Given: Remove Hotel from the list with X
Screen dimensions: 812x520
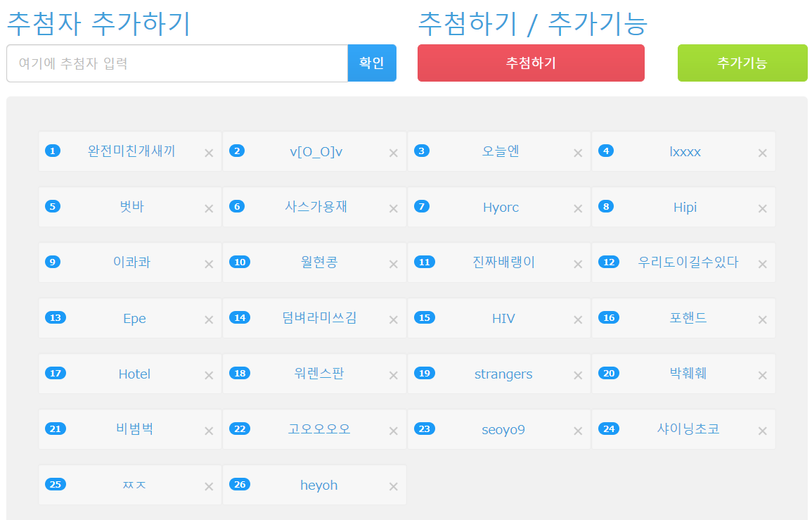Looking at the screenshot, I should pyautogui.click(x=209, y=376).
